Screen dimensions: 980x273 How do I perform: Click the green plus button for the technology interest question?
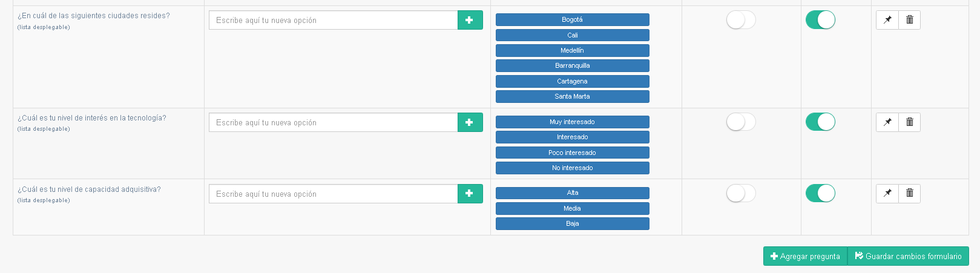tap(470, 122)
